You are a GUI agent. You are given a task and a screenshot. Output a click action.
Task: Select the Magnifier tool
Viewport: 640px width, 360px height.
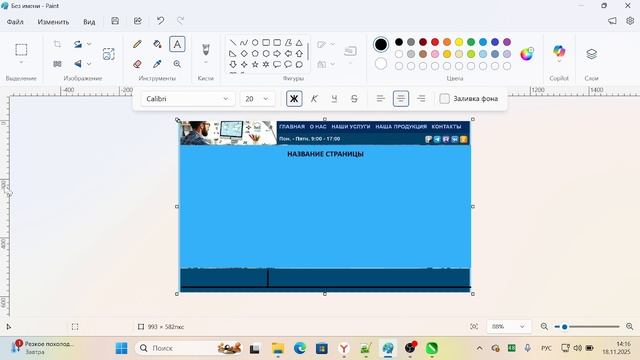coord(177,64)
